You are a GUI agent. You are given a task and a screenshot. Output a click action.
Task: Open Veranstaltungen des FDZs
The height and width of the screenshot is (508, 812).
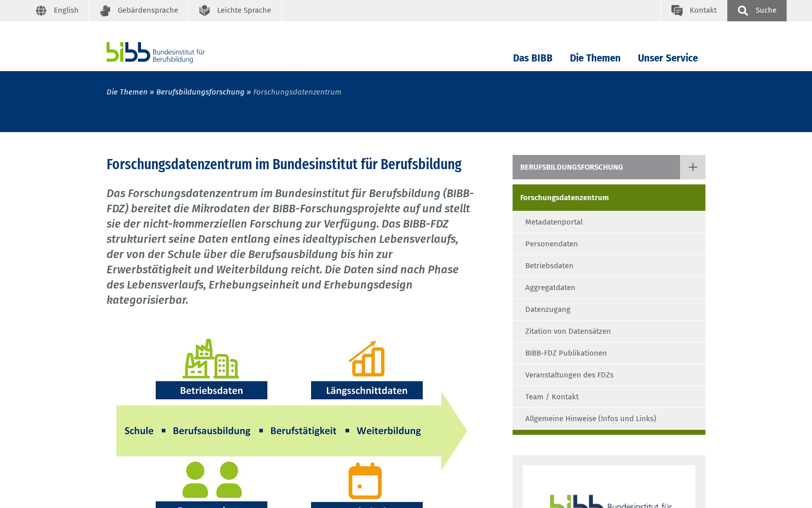point(609,375)
